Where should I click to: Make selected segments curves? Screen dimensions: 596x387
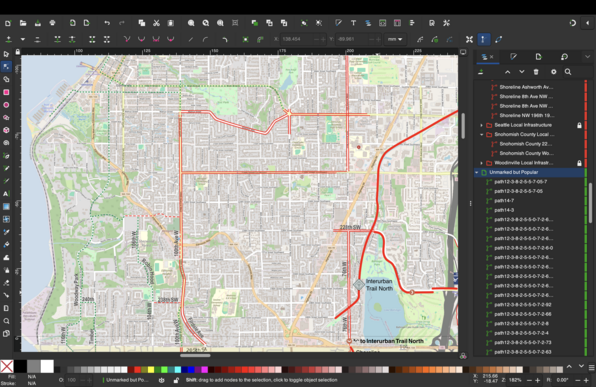[205, 39]
